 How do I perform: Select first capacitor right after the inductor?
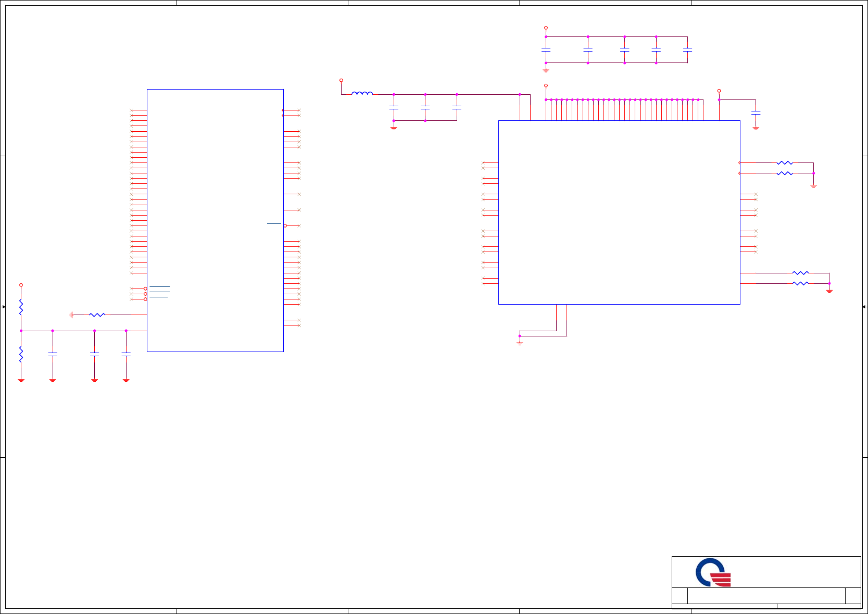394,107
